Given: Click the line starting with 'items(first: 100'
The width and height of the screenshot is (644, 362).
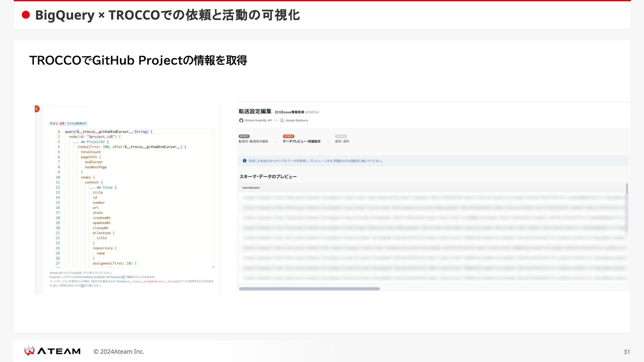Looking at the screenshot, I should (131, 147).
